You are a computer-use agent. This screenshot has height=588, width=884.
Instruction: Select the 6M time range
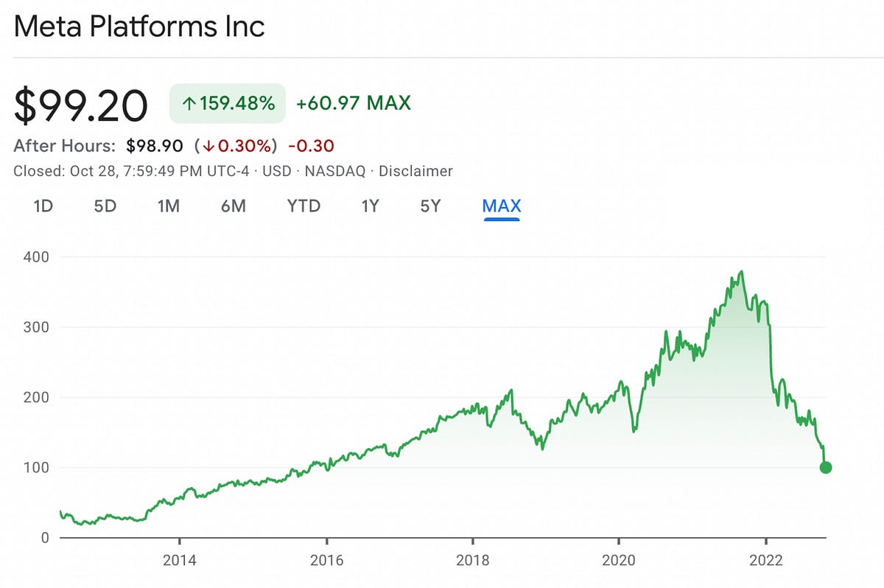point(234,206)
